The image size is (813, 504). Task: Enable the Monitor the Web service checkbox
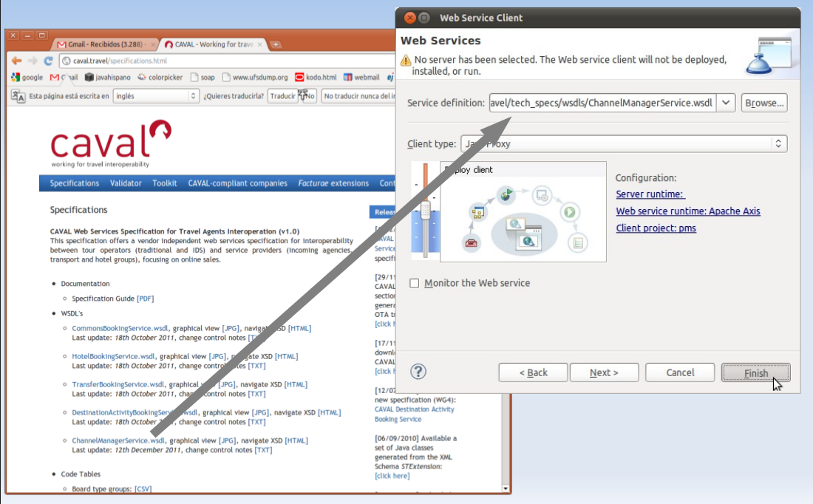click(415, 283)
